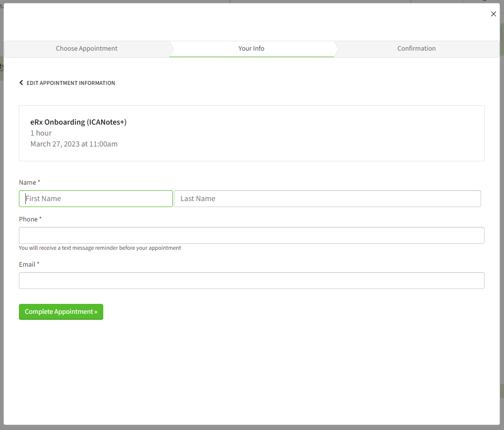Go back via the left chevron beside Edit Appointment Information
The height and width of the screenshot is (430, 504).
[x=21, y=82]
